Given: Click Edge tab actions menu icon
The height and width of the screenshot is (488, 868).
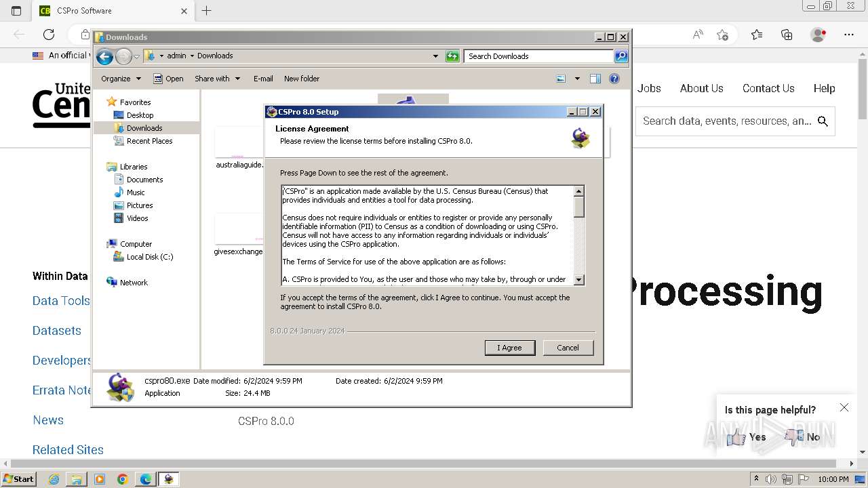Looking at the screenshot, I should [x=16, y=11].
